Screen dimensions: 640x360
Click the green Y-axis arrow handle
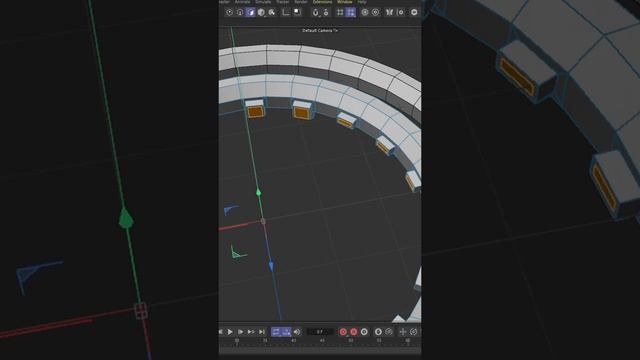click(258, 192)
